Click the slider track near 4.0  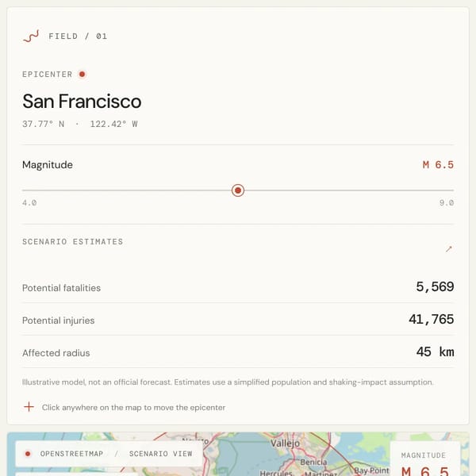pos(30,190)
